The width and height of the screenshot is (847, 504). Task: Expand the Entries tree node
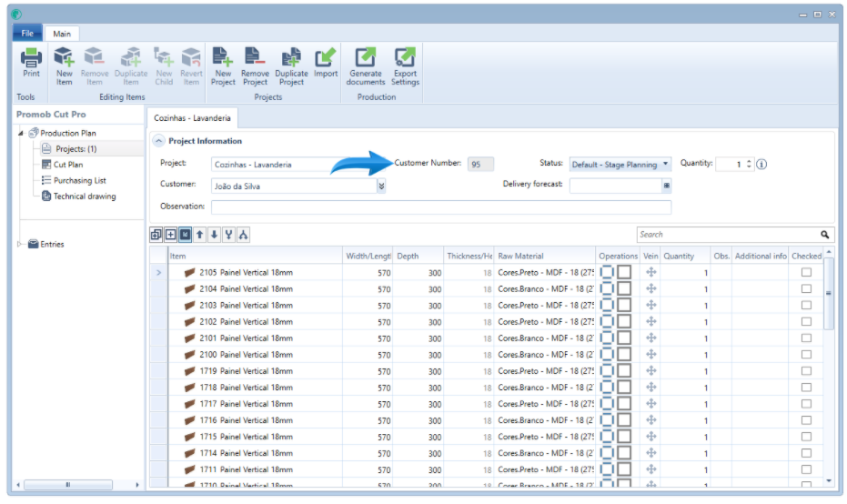(20, 244)
